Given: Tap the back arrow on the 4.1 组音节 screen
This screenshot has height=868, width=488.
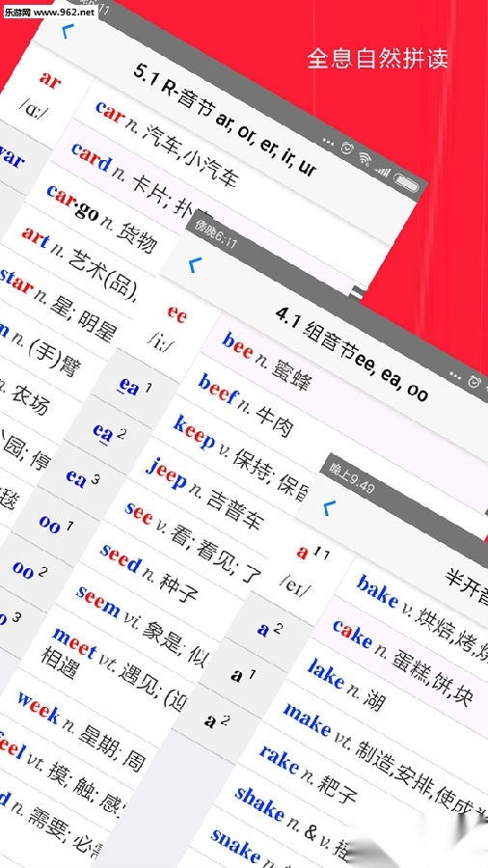Looking at the screenshot, I should tap(194, 265).
